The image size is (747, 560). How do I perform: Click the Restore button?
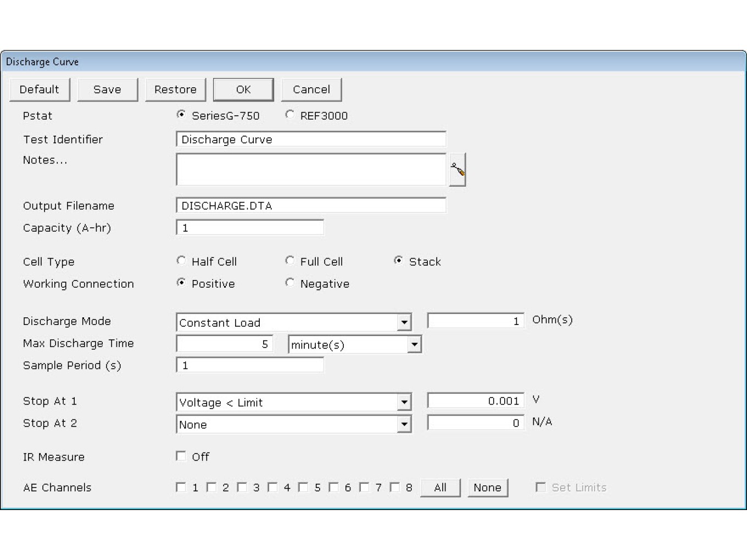(175, 89)
